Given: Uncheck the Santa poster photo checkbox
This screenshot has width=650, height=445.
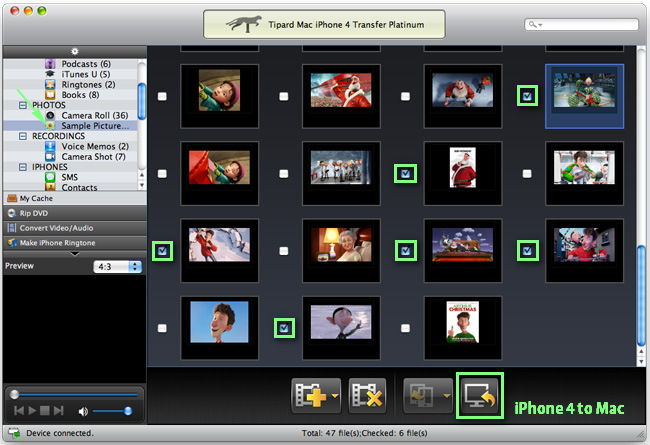Looking at the screenshot, I should (x=405, y=173).
